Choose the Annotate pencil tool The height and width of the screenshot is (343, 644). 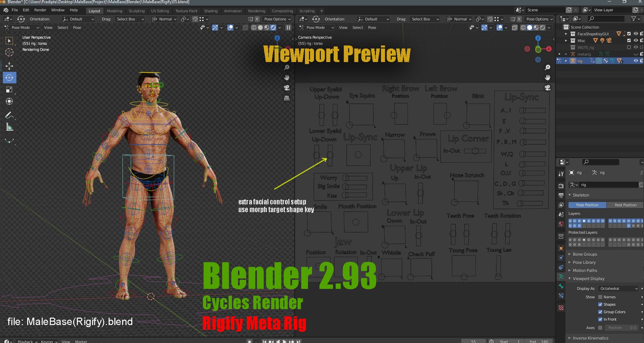click(x=9, y=115)
